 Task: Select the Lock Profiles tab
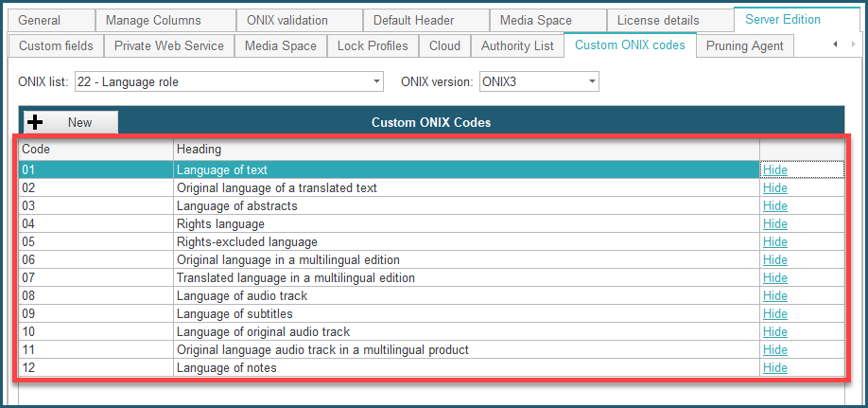point(373,45)
